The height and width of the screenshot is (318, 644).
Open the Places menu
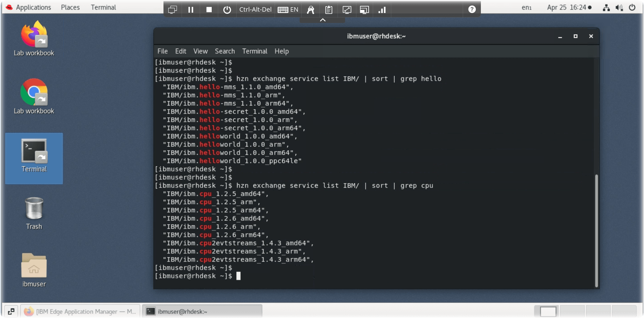[70, 7]
